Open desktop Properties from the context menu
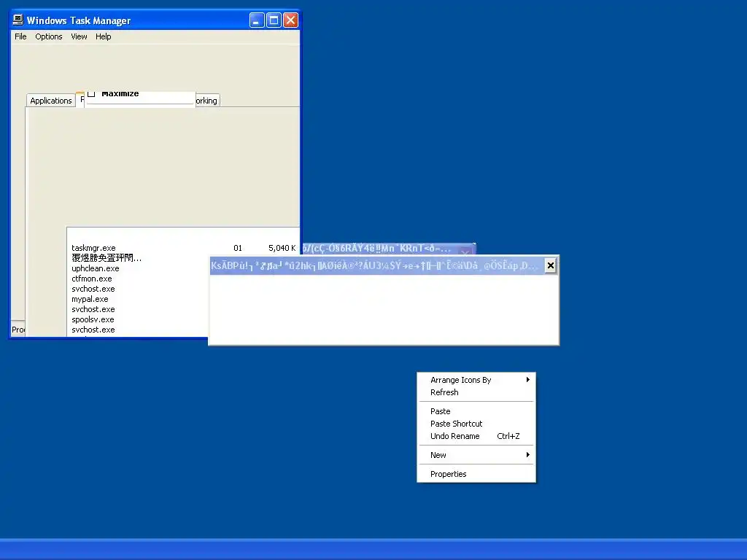Screen dimensions: 747x560 476,474
